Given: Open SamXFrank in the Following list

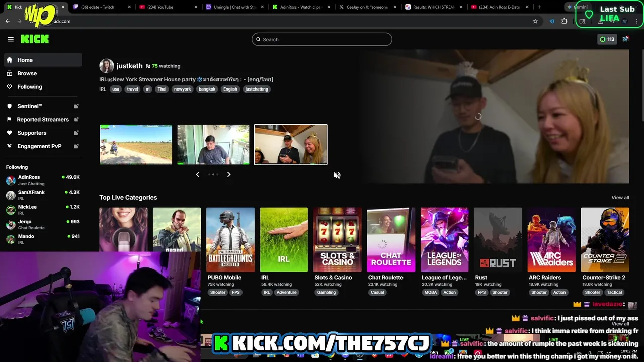Looking at the screenshot, I should [x=43, y=195].
